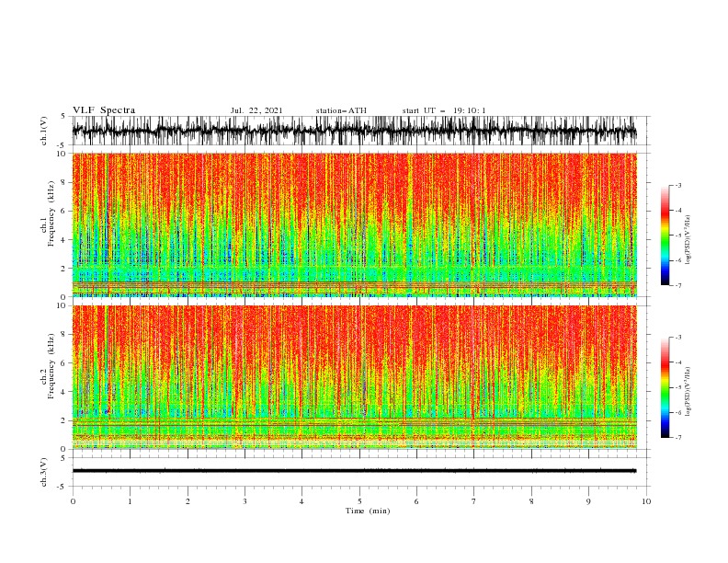Image resolution: width=728 pixels, height=563 pixels.
Task: Click the "6" kHz tick on ch.2 frequency axis
Action: coord(64,363)
